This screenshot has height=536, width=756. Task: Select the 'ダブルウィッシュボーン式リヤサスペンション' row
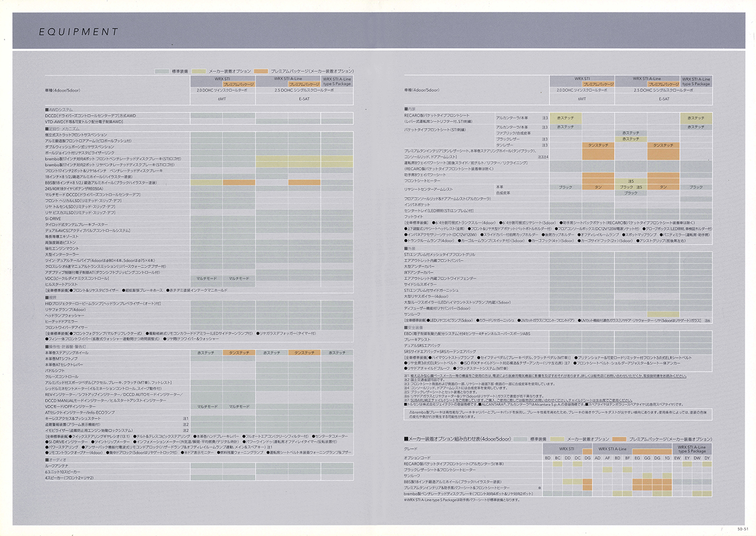199,147
